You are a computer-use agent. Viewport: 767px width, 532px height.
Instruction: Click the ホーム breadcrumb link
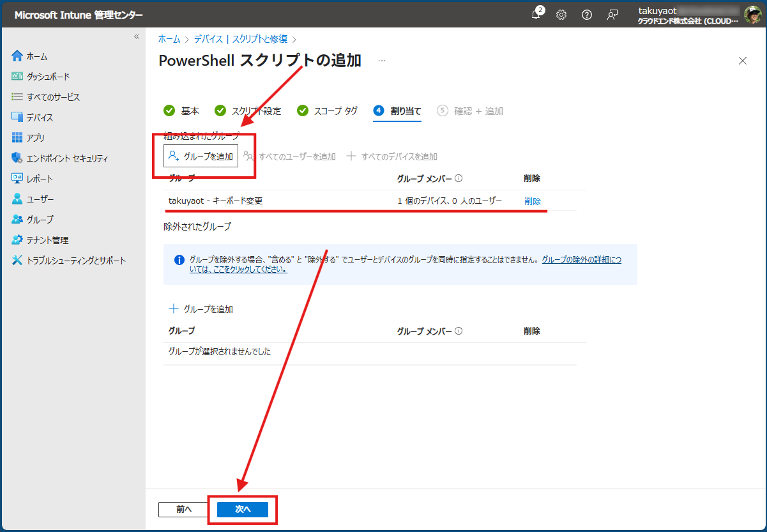(169, 39)
